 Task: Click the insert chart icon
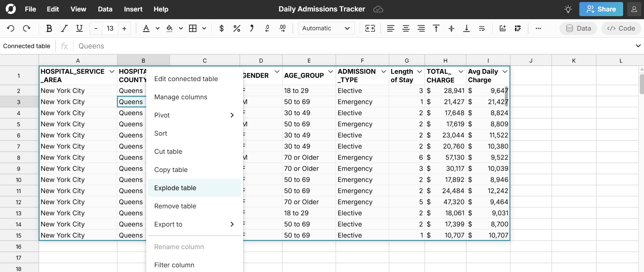[x=503, y=28]
